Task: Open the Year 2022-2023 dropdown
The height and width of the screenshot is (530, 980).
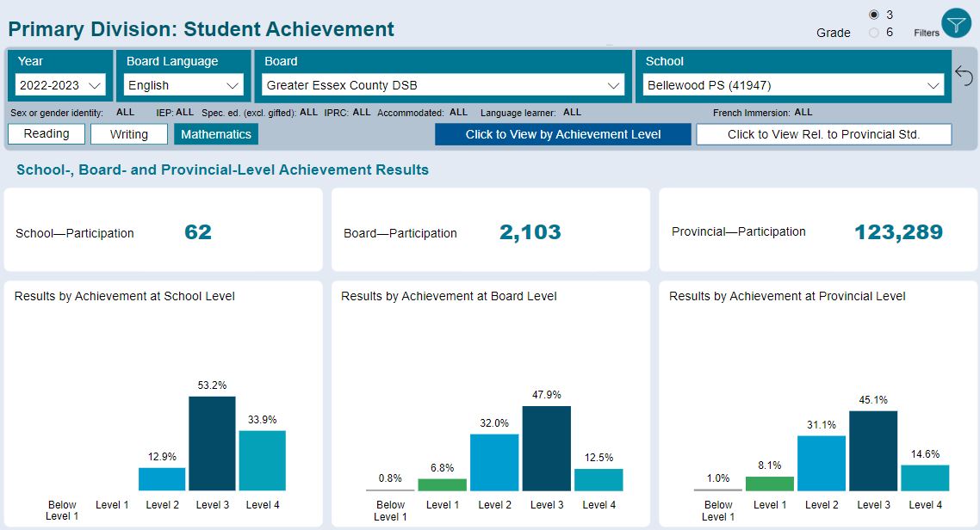Action: tap(60, 85)
